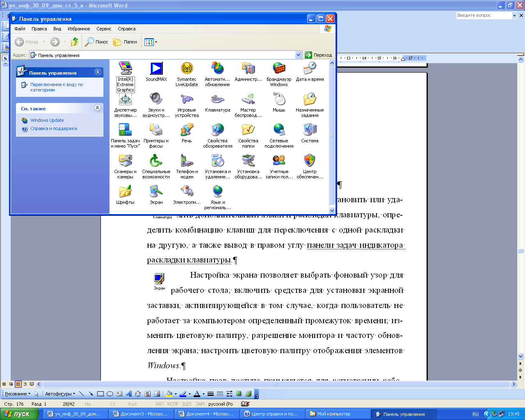Screen dimensions: 525x420
Task: Click the Переход go button
Action: tap(319, 55)
